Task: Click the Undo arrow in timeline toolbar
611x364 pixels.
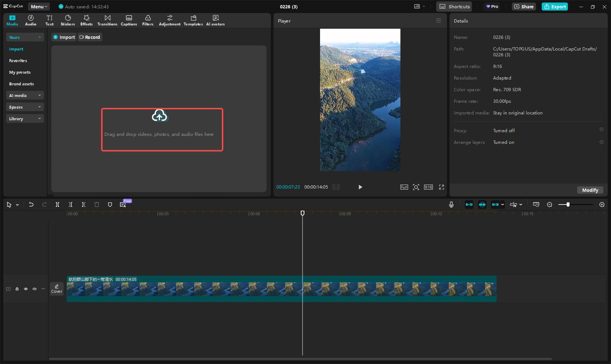Action: pyautogui.click(x=31, y=205)
